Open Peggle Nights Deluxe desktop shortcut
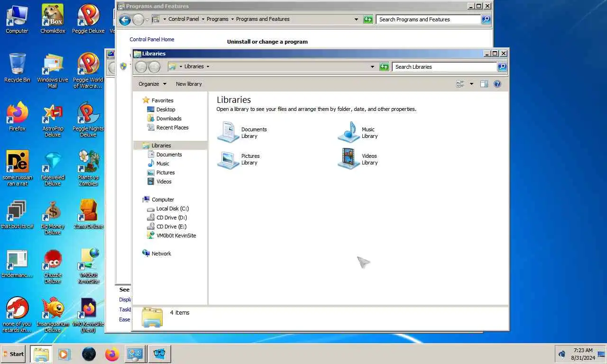607x364 pixels. coord(88,119)
